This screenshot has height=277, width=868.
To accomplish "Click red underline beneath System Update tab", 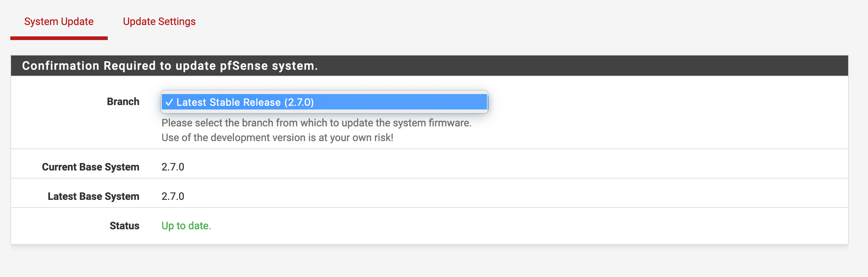I will pyautogui.click(x=59, y=38).
